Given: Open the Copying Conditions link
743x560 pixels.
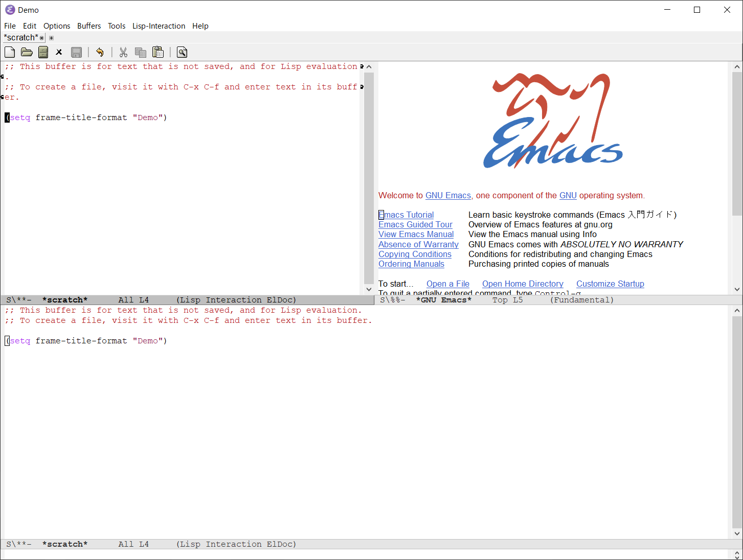Looking at the screenshot, I should pyautogui.click(x=415, y=254).
